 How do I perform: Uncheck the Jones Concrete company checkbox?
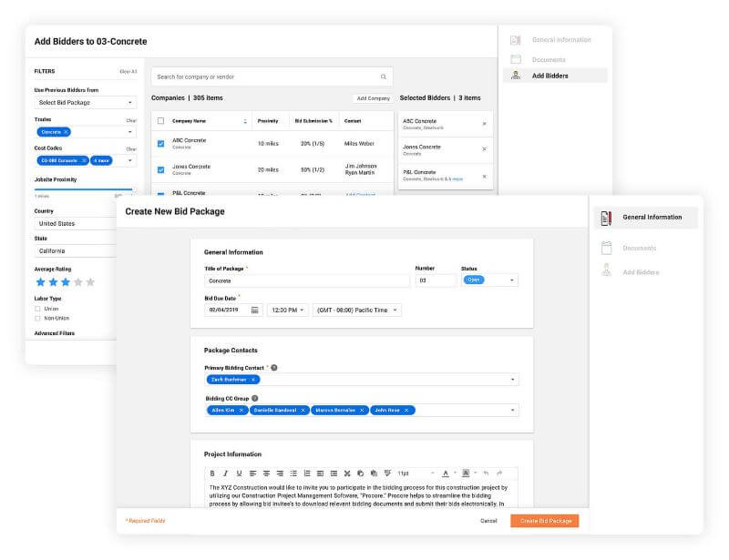pyautogui.click(x=161, y=169)
